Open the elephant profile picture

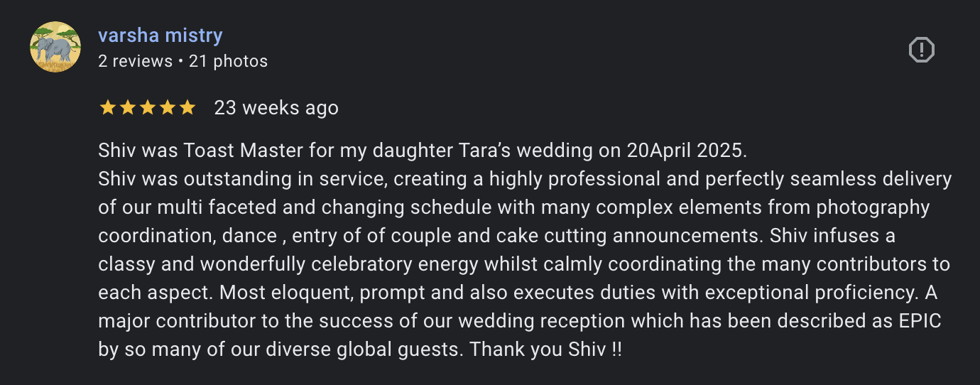(55, 47)
